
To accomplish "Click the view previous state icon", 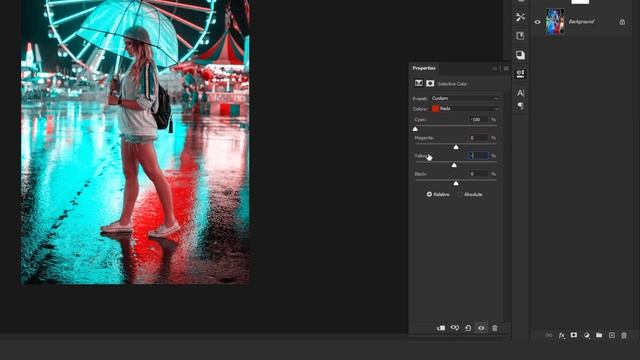I will point(455,328).
